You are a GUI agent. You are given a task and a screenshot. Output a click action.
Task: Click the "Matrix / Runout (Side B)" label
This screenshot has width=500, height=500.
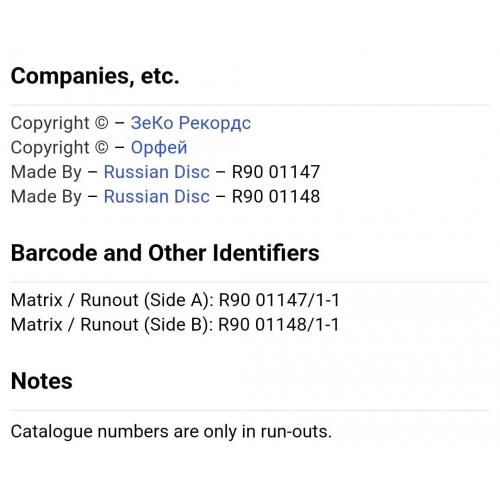[112, 324]
